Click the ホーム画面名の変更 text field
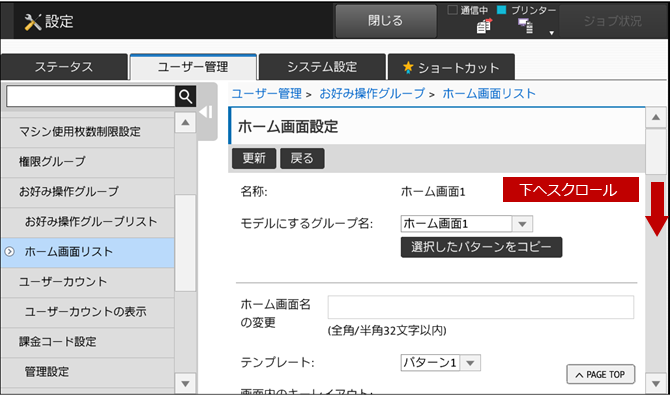 [481, 307]
